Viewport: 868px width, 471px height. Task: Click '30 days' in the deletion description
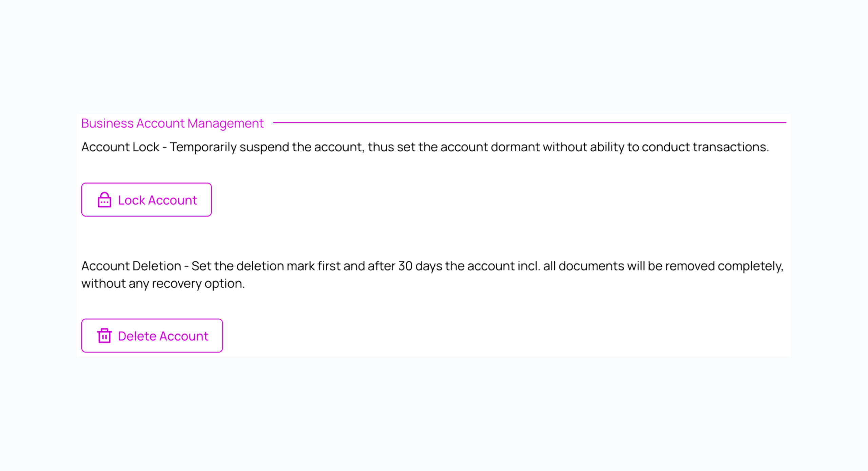(420, 266)
